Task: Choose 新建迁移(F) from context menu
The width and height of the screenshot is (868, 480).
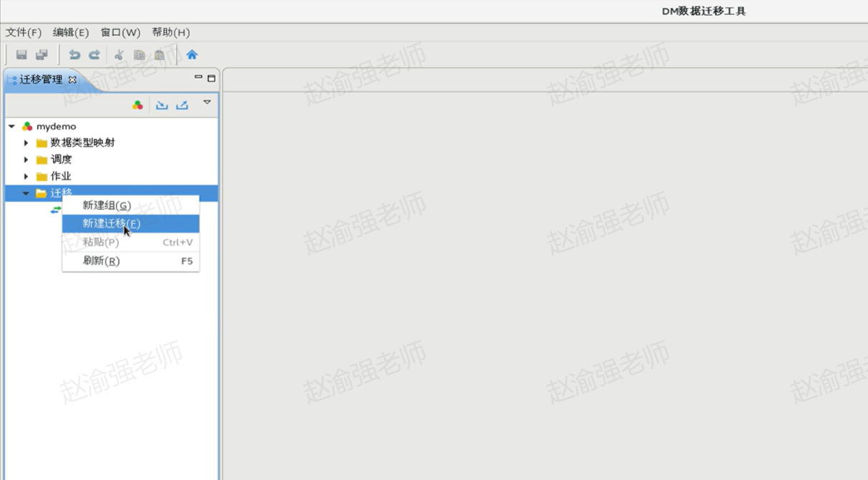Action: [x=131, y=224]
